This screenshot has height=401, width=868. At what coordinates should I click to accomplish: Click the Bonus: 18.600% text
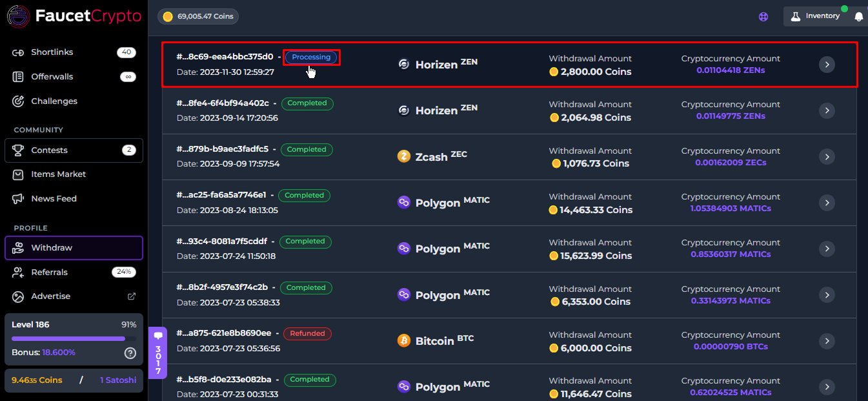click(x=43, y=353)
